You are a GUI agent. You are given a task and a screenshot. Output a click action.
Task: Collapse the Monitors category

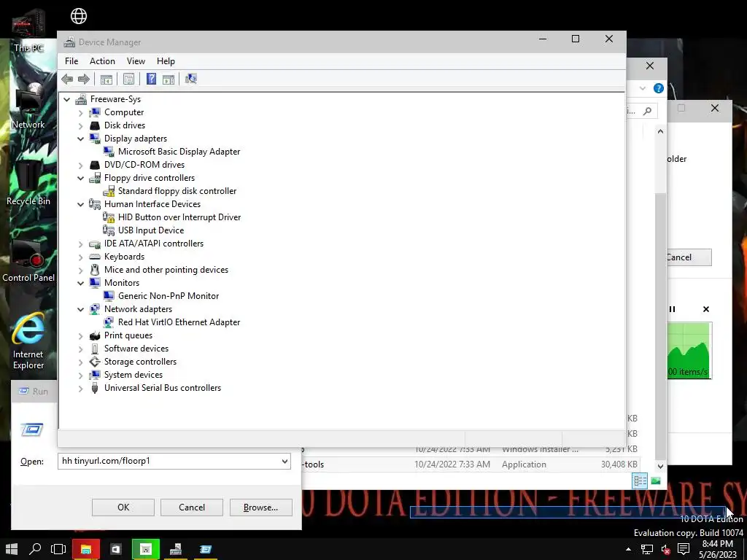tap(80, 283)
